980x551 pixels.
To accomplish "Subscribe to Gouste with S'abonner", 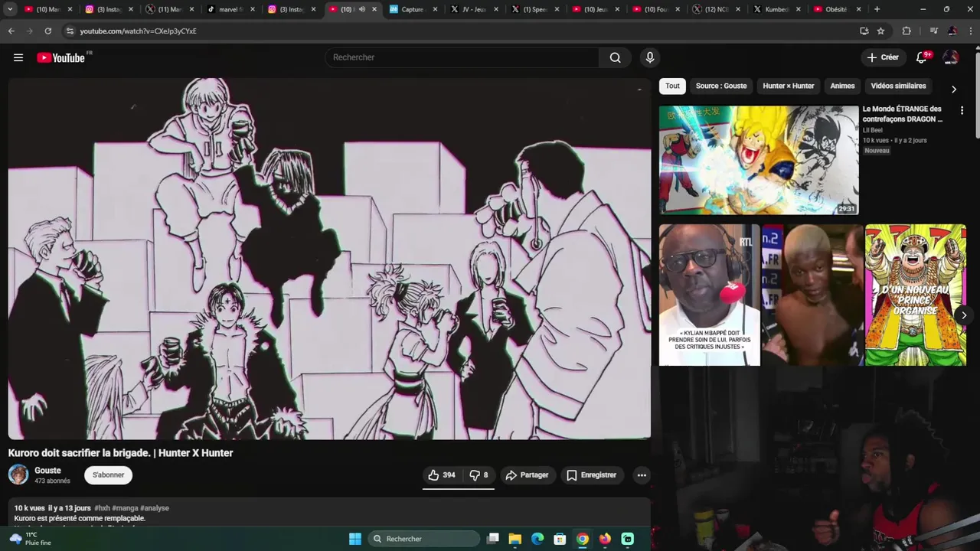I will click(x=109, y=475).
